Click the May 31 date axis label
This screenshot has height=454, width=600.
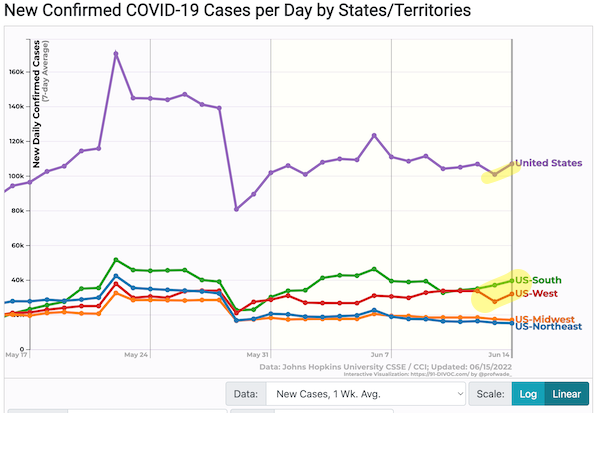258,354
